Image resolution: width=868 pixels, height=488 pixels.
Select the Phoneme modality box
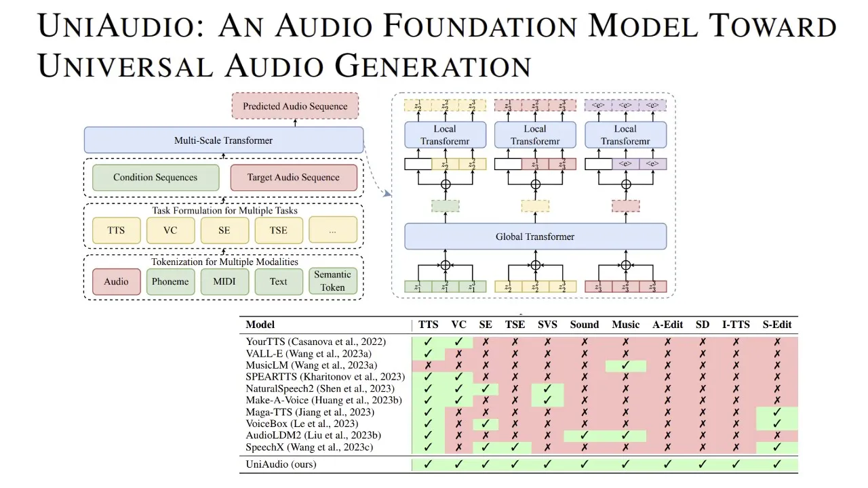pyautogui.click(x=170, y=282)
